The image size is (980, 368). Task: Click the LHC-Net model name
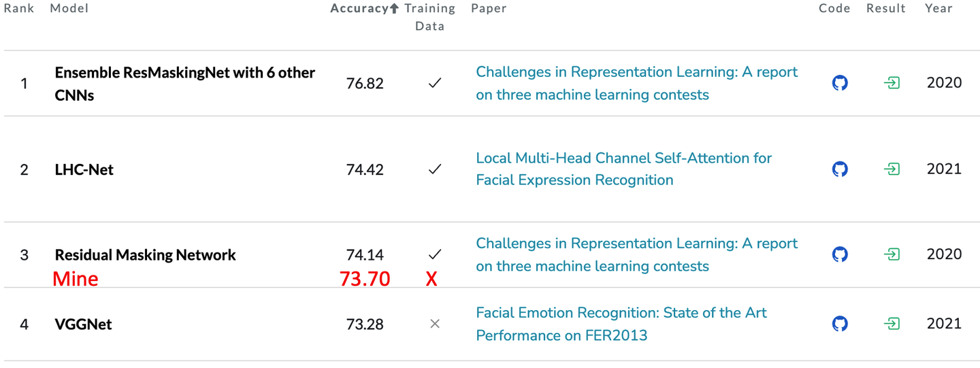pos(84,169)
